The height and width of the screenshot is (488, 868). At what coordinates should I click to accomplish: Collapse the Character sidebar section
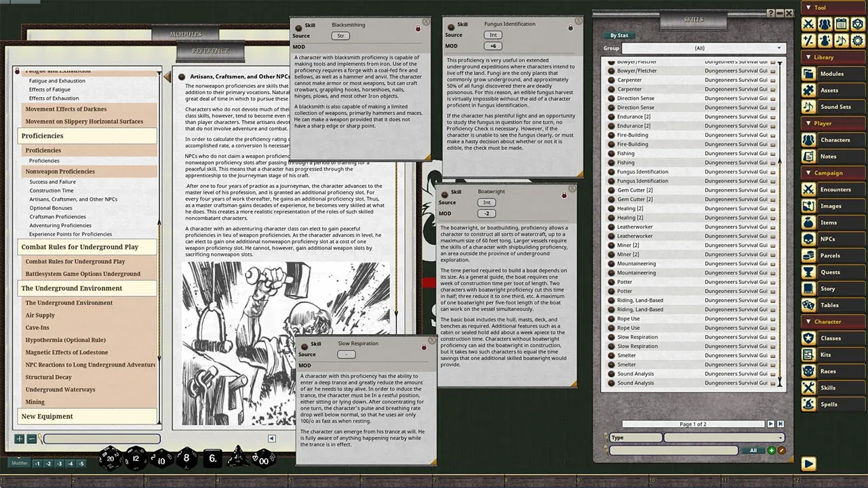833,322
